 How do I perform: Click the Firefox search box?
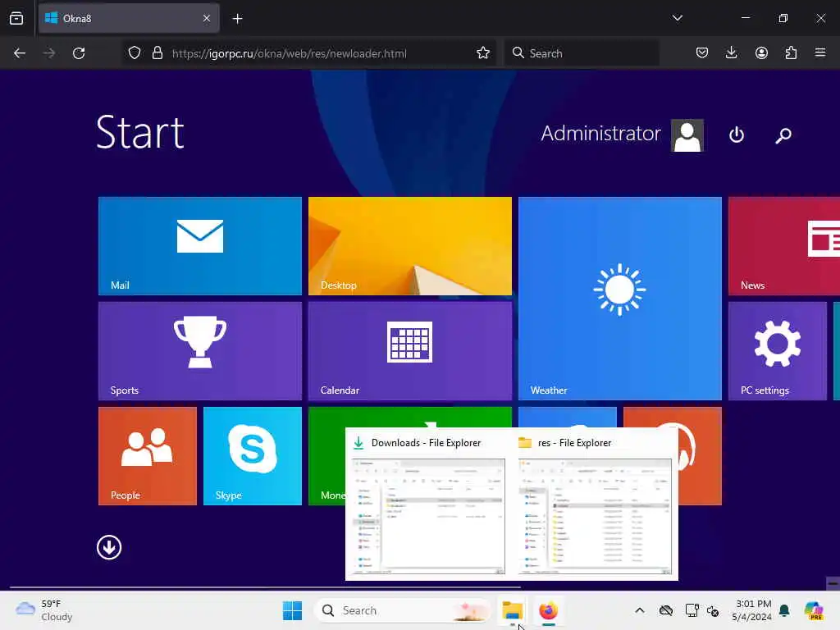[582, 53]
